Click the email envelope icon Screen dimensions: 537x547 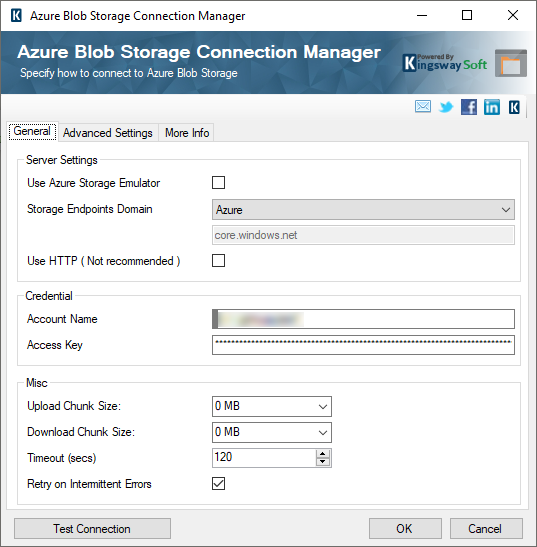[x=423, y=106]
